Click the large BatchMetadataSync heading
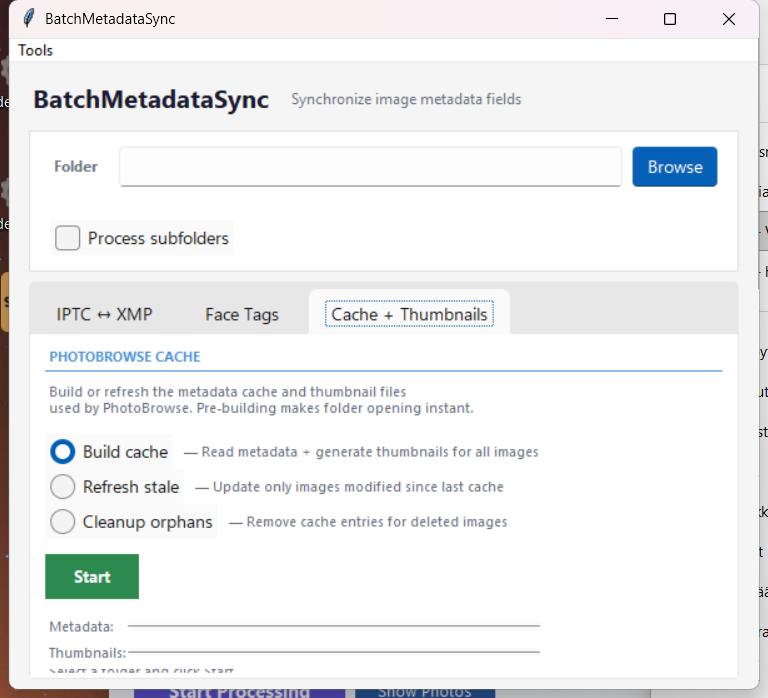 (x=151, y=99)
